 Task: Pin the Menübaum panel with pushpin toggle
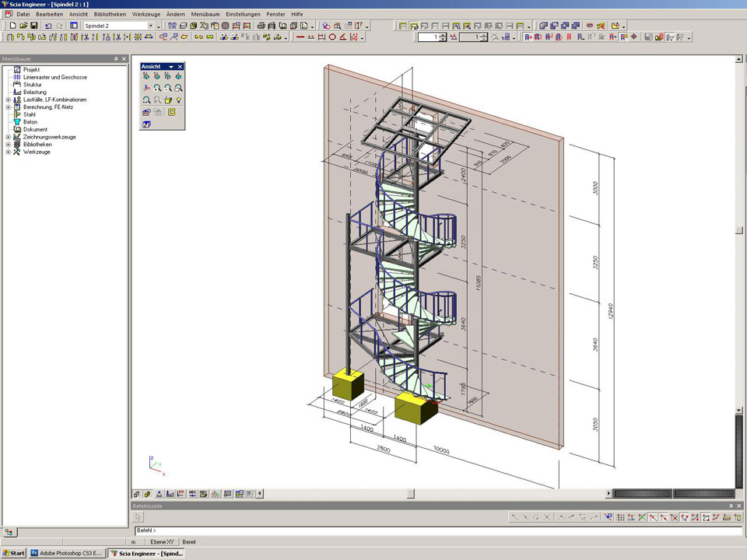pyautogui.click(x=116, y=58)
